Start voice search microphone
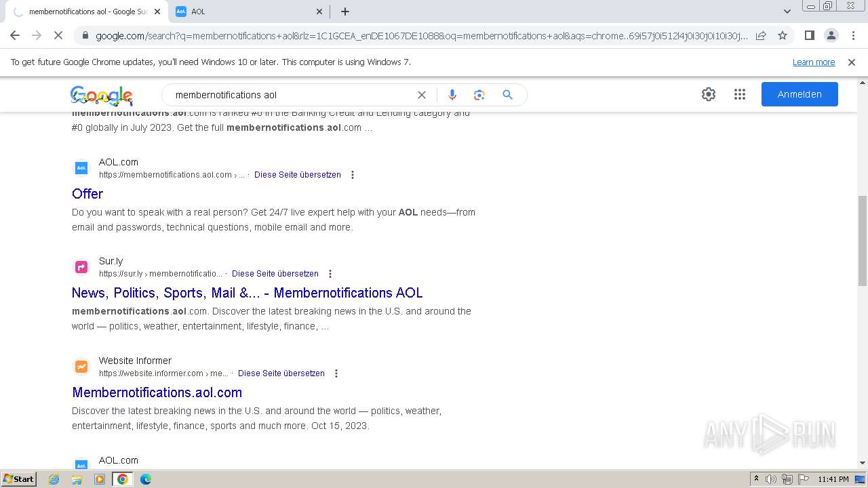The height and width of the screenshot is (488, 868). [x=452, y=95]
